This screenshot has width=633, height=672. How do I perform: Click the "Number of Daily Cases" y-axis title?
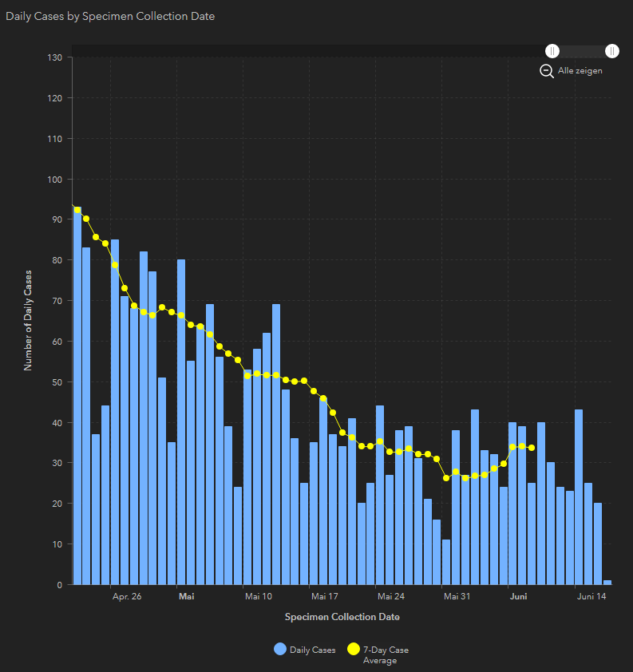(x=28, y=319)
